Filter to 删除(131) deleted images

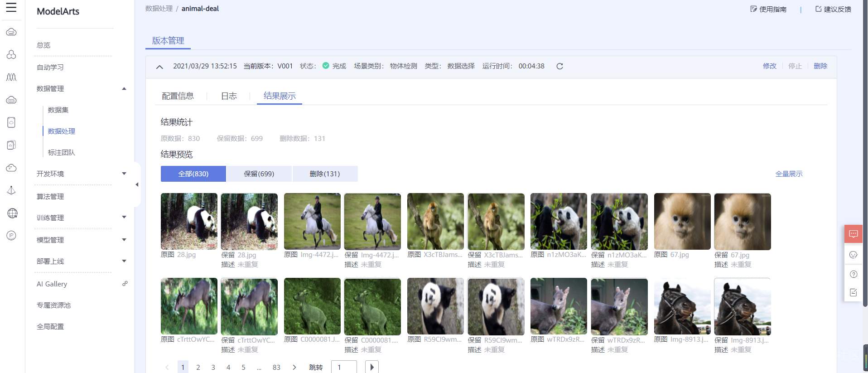tap(325, 174)
